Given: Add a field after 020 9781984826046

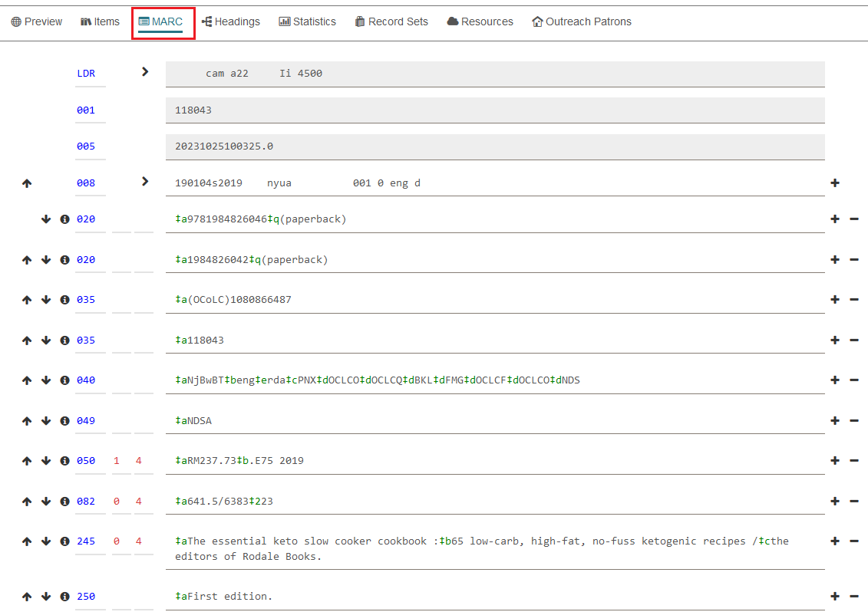Looking at the screenshot, I should tap(835, 219).
